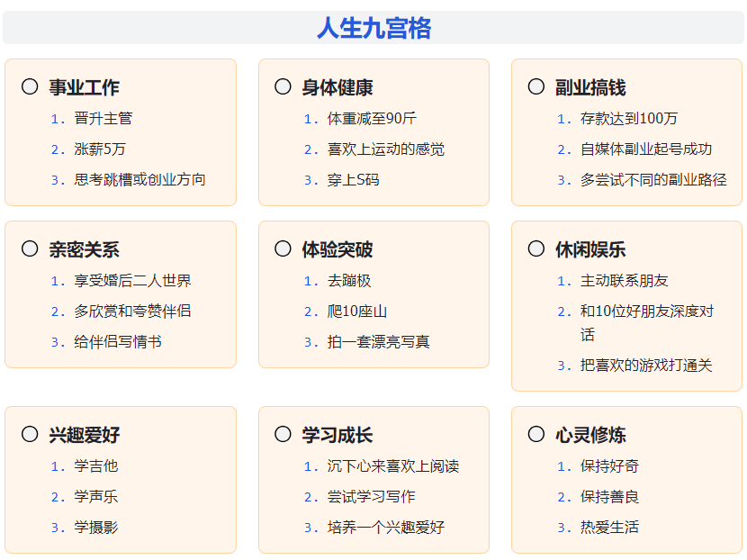Select the list item 晋升主管
Screen dimensions: 747x560
click(103, 119)
